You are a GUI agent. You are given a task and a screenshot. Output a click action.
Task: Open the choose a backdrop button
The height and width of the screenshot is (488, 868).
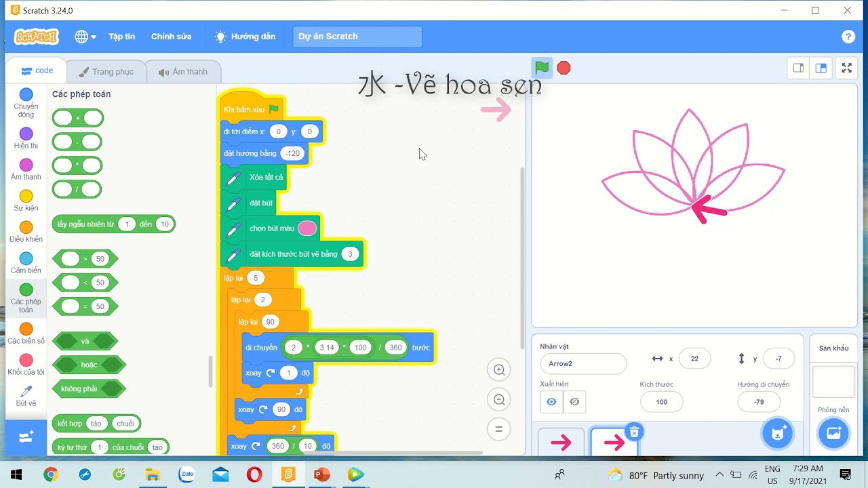point(833,433)
